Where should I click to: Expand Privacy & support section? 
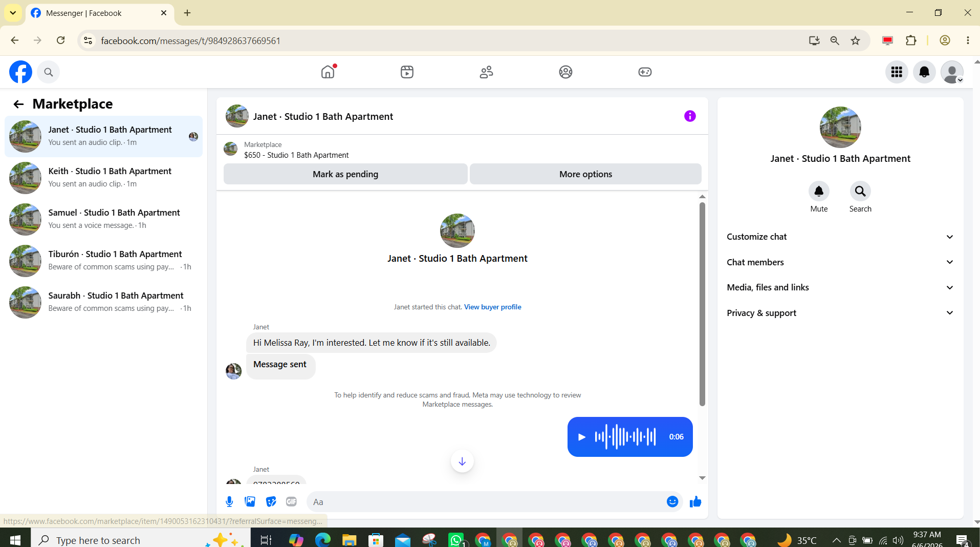(840, 313)
